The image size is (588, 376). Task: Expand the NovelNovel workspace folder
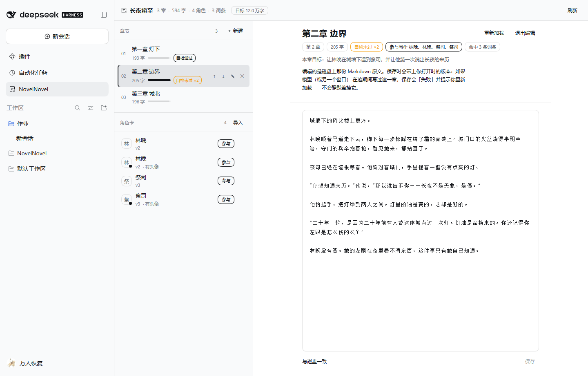pyautogui.click(x=57, y=153)
